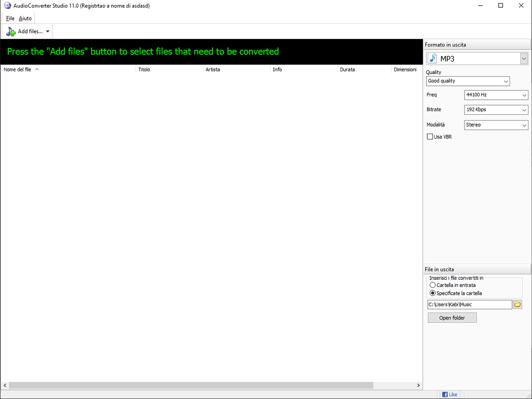Screen dimensions: 532x399
Task: Click the AudioConverter Studio title bar icon
Action: (7, 6)
